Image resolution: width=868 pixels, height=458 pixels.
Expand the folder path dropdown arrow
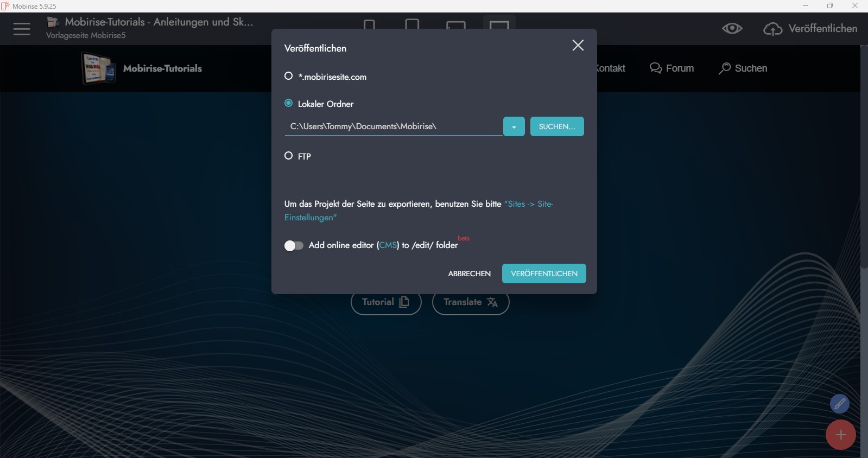click(x=514, y=126)
